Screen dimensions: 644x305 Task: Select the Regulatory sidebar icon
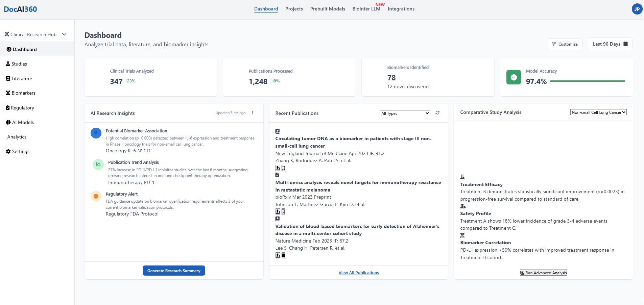(7, 107)
